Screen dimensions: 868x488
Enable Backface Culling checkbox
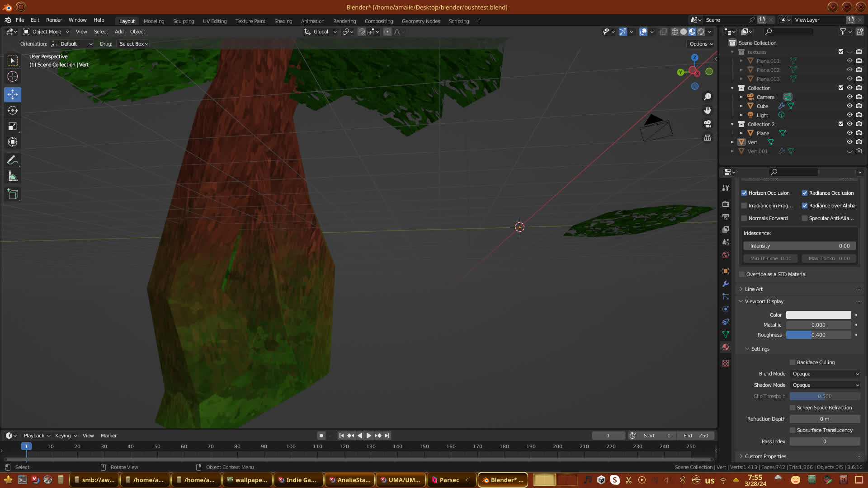(x=793, y=362)
